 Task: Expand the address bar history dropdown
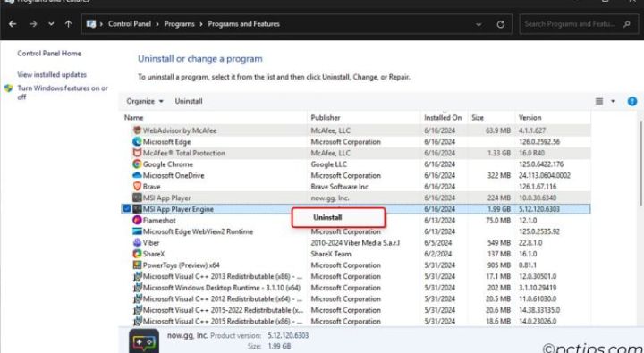pyautogui.click(x=479, y=25)
